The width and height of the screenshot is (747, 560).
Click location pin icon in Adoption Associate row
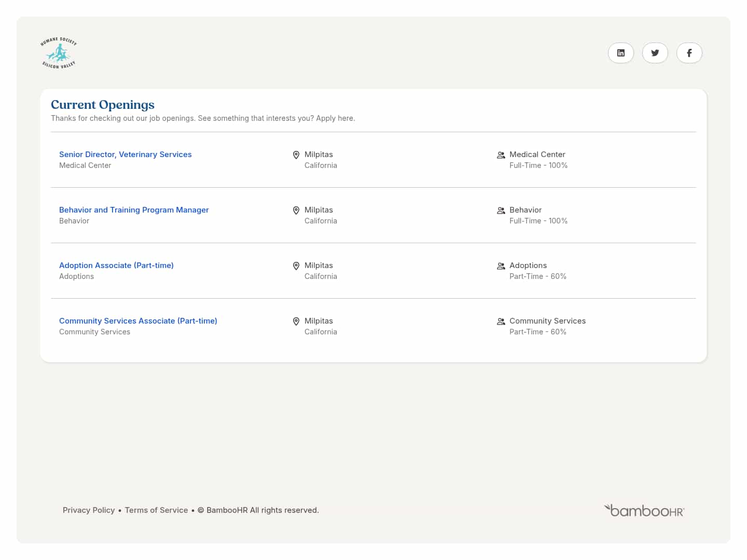click(x=296, y=266)
